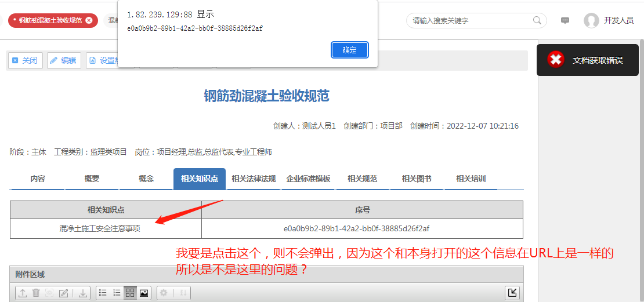
Task: Click the 附件区域 panel header
Action: (266, 275)
